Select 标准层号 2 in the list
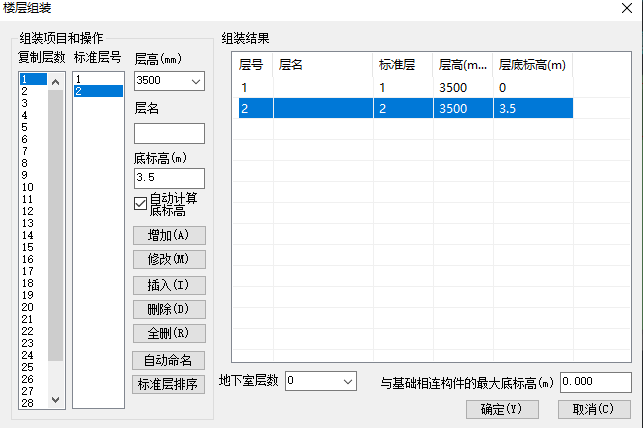The height and width of the screenshot is (428, 643). tap(98, 91)
